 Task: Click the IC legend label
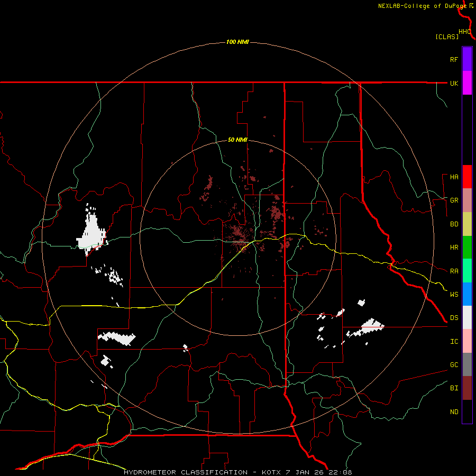pyautogui.click(x=454, y=342)
